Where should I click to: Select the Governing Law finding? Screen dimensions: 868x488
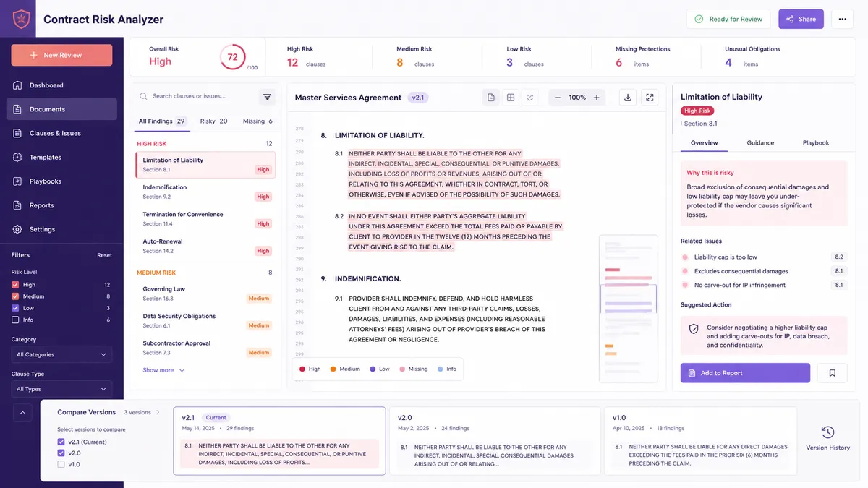click(205, 294)
